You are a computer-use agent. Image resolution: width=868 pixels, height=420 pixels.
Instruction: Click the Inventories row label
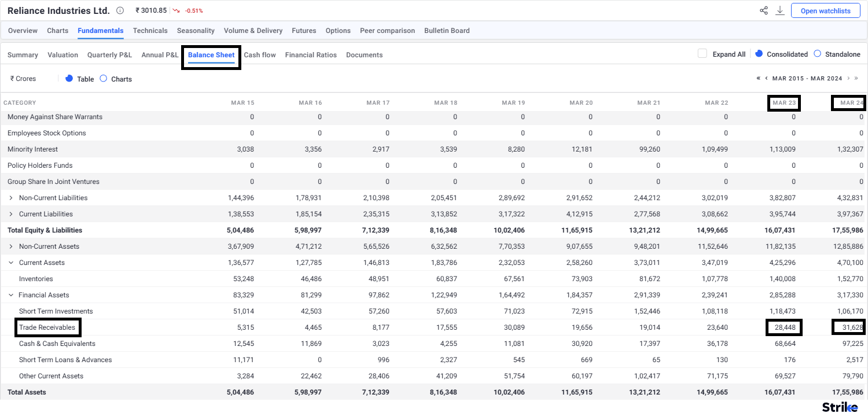click(x=36, y=279)
